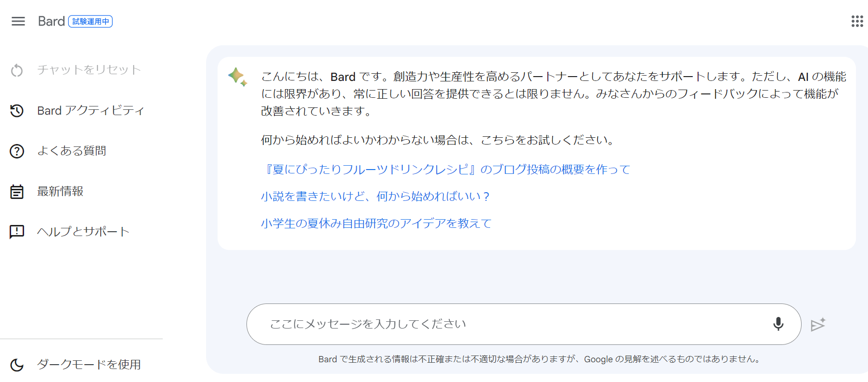The height and width of the screenshot is (382, 868).
Task: Click the 試験運用中 badge
Action: (x=91, y=22)
